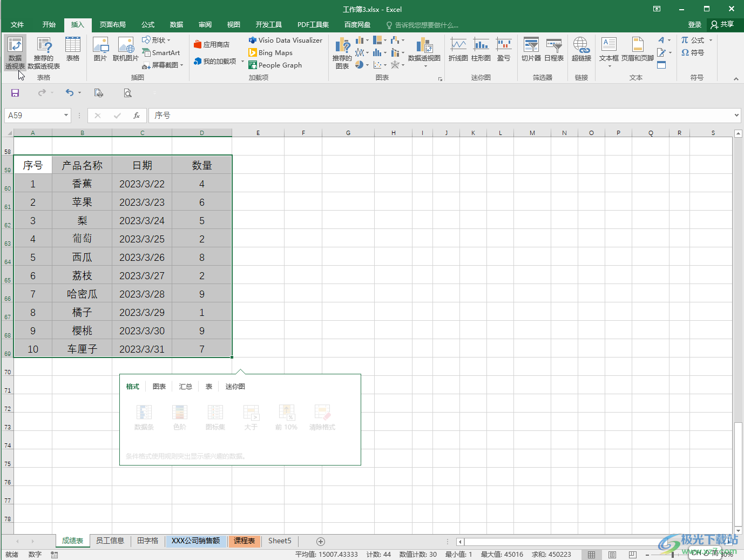744x560 pixels.
Task: Add a new sheet with plus button
Action: click(320, 541)
